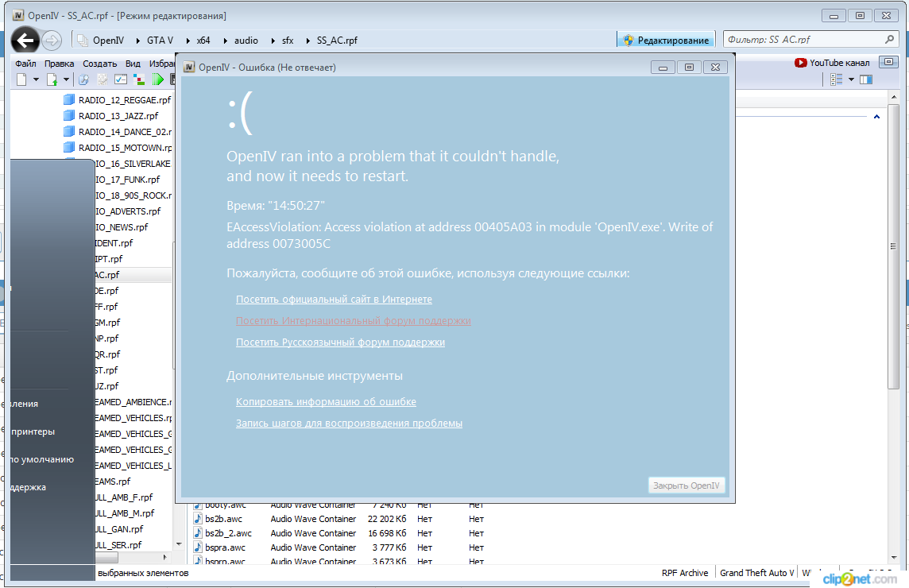Open the view mode dropdown arrow

point(851,79)
